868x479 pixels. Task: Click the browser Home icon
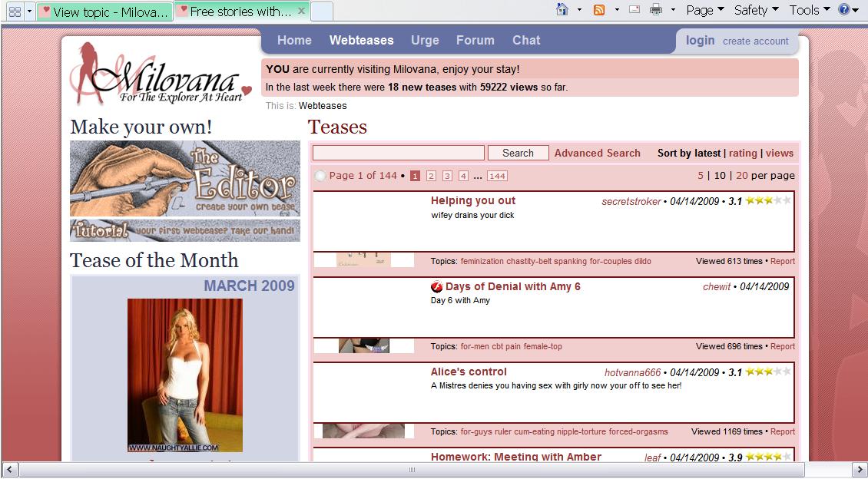(562, 9)
